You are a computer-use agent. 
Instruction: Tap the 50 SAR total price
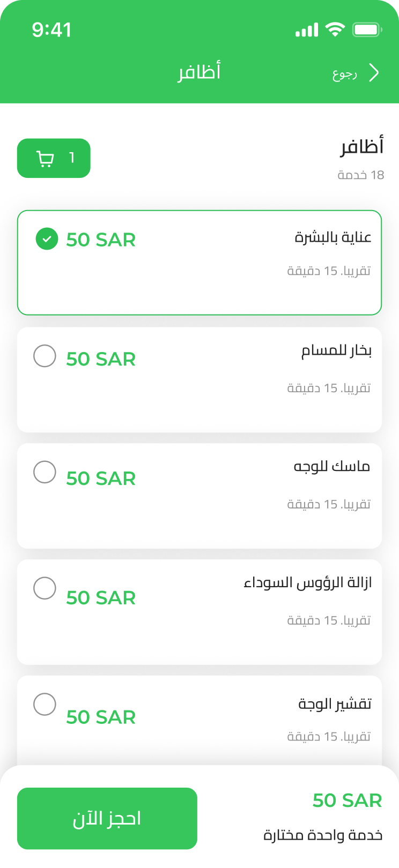point(347,800)
